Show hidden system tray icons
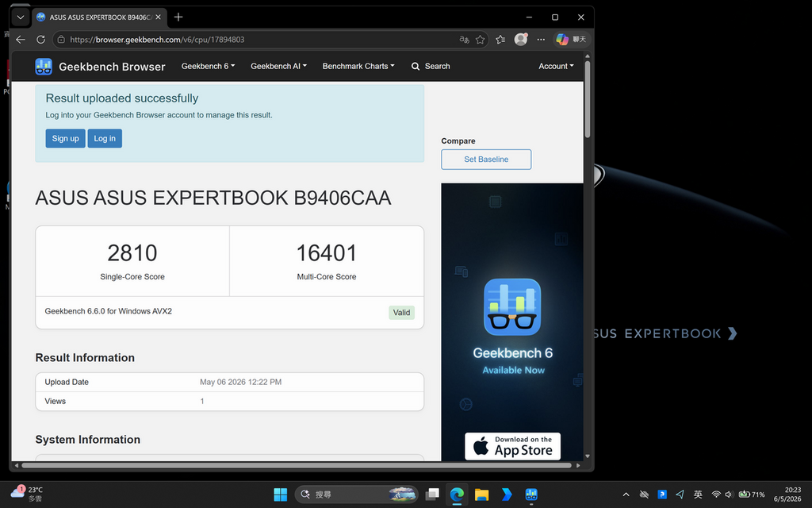Image resolution: width=812 pixels, height=508 pixels. click(x=626, y=495)
